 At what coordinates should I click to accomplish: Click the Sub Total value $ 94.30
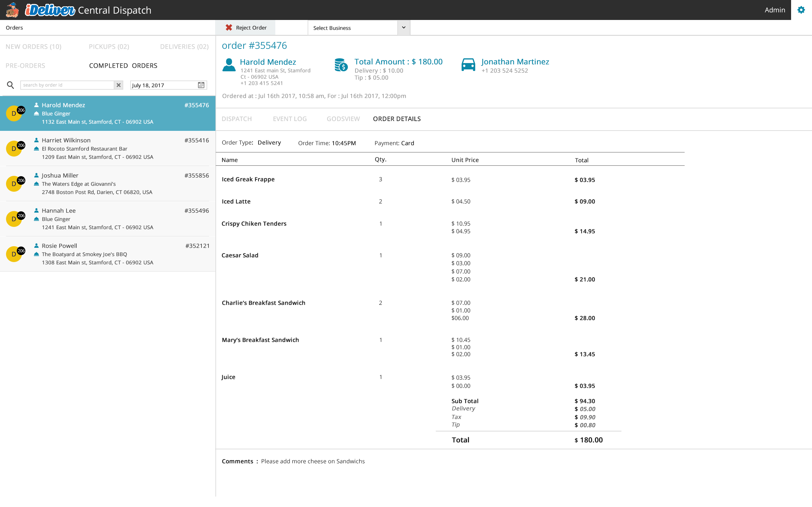coord(585,401)
